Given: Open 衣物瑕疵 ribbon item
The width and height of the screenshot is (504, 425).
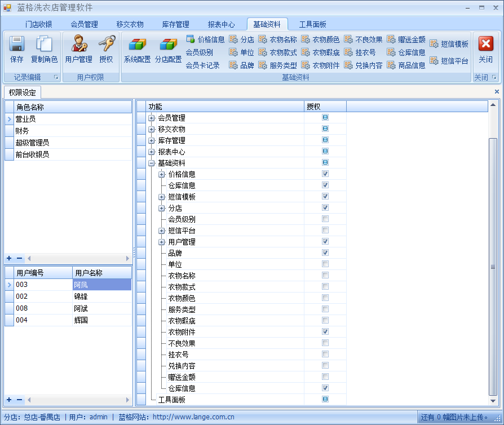Looking at the screenshot, I should click(320, 52).
